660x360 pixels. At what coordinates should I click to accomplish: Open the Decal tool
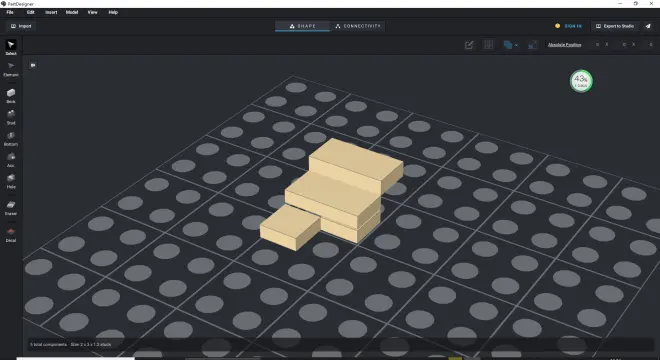click(11, 235)
